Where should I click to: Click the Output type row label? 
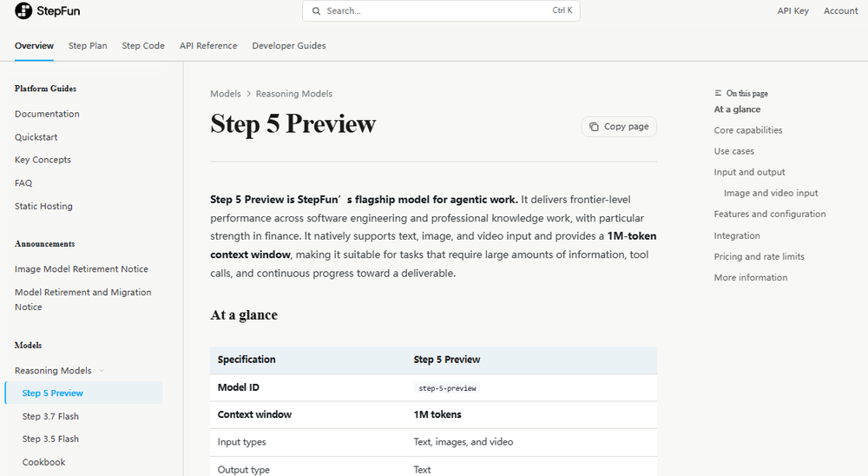point(244,470)
